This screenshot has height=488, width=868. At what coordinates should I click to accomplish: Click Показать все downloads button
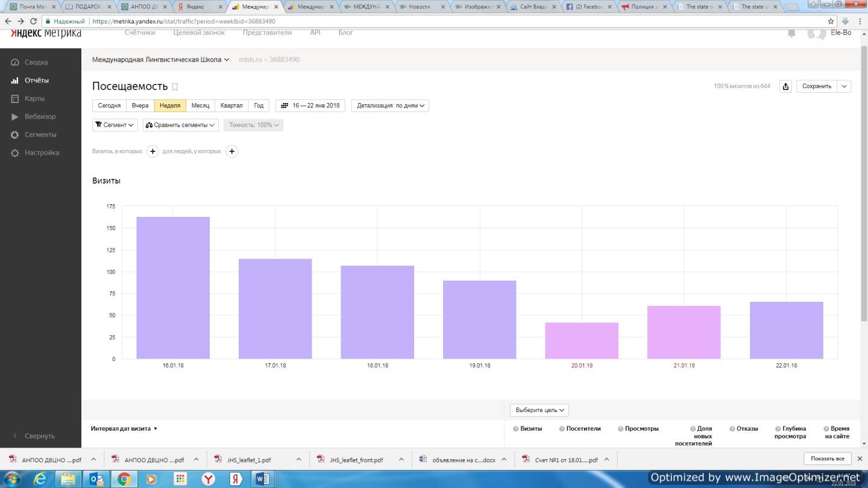[x=827, y=459]
